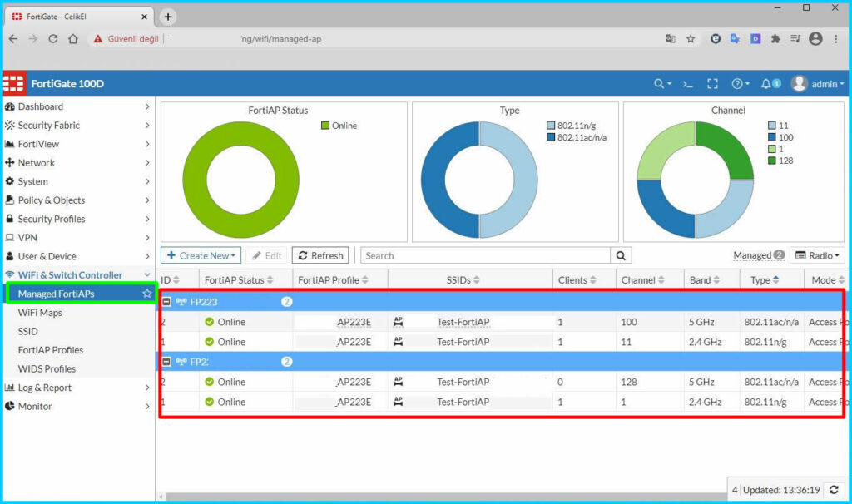This screenshot has height=504, width=852.
Task: Collapse the FP2 second AP group
Action: tap(166, 361)
